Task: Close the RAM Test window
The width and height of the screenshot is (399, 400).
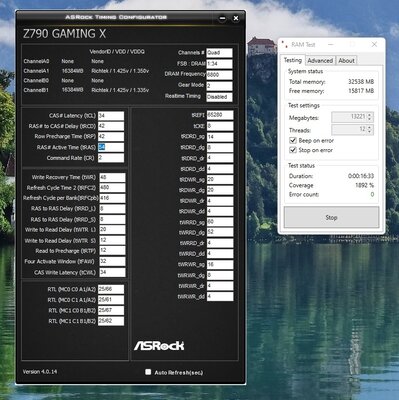Action: pos(374,44)
